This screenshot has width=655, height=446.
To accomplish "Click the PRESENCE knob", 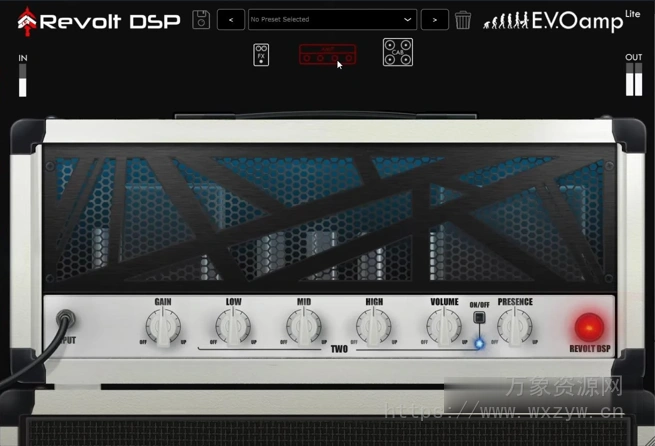I will point(515,327).
